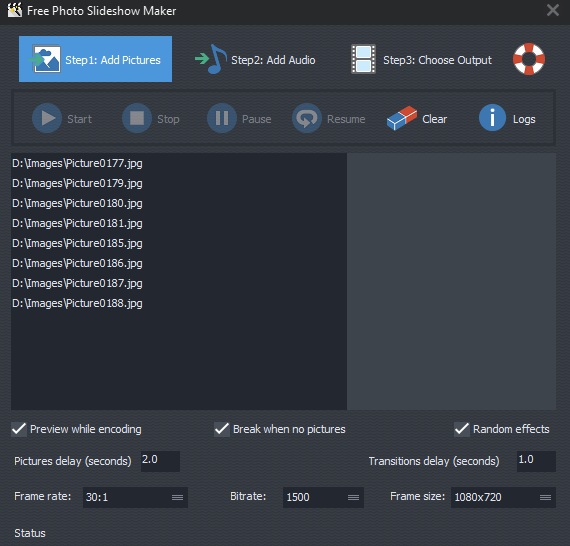
Task: Expand the Frame size dropdown
Action: [x=503, y=497]
